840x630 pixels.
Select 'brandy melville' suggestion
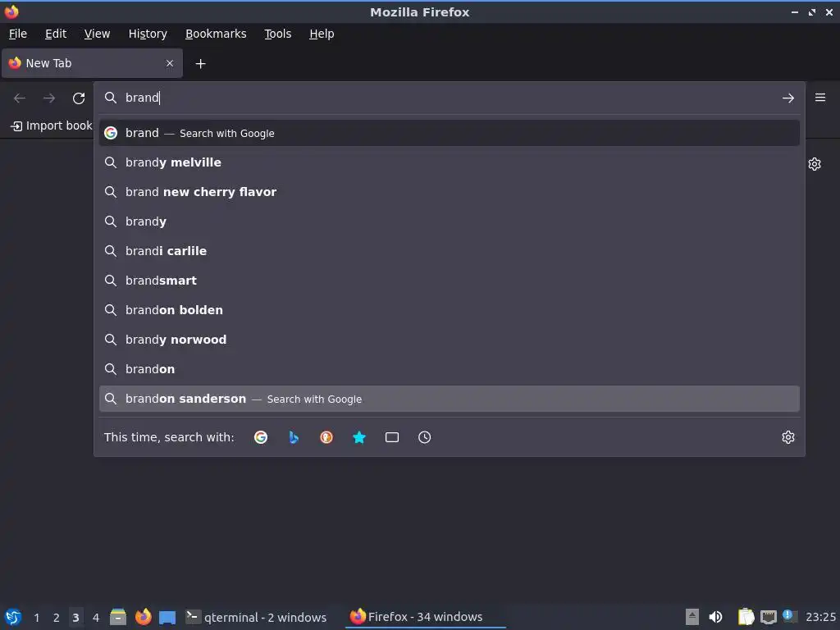pos(449,162)
